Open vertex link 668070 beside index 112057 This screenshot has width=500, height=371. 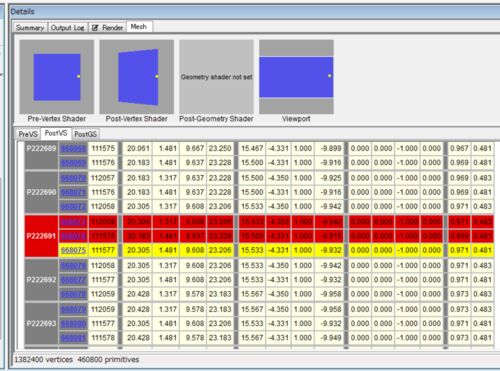coord(73,178)
